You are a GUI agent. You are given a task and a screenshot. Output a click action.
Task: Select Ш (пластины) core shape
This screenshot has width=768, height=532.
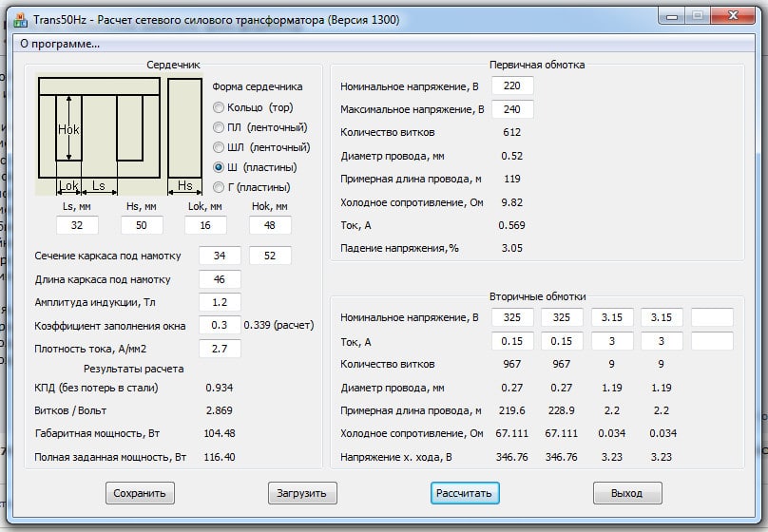tap(255, 167)
